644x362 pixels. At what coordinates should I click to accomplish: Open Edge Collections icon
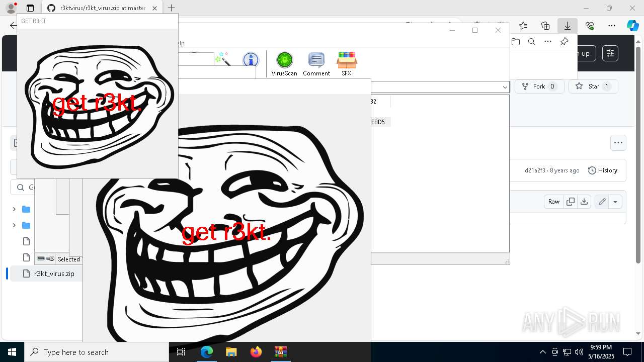point(545,26)
